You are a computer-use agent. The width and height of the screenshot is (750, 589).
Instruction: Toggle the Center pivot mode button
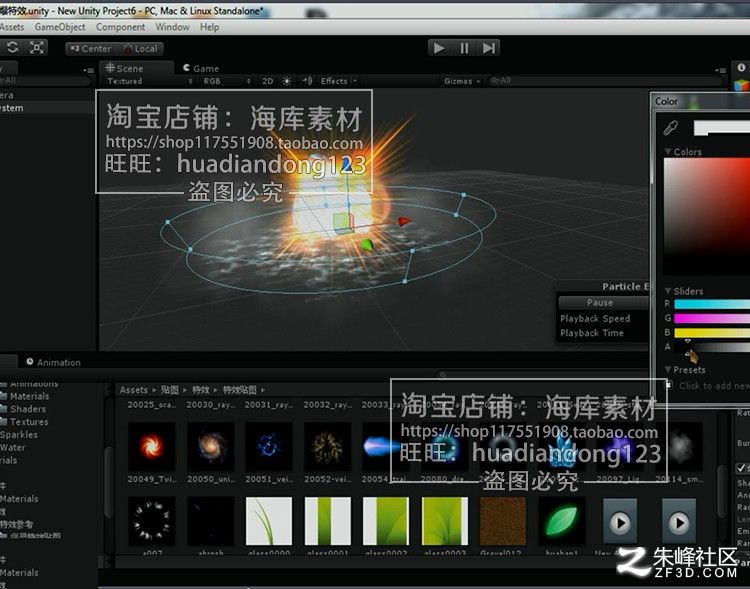90,48
